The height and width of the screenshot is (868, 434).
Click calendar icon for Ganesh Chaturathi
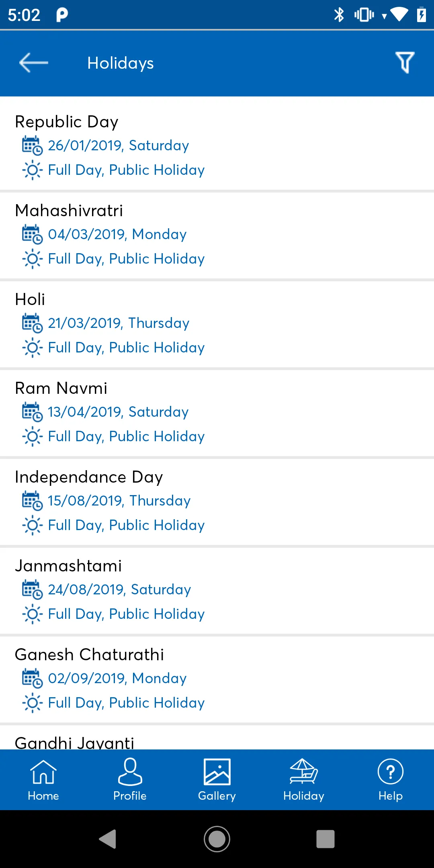(x=32, y=678)
